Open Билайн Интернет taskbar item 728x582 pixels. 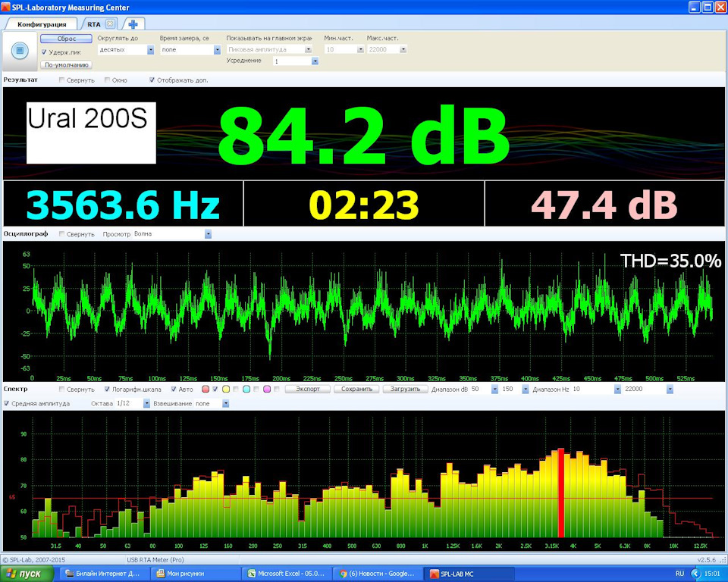pyautogui.click(x=105, y=574)
